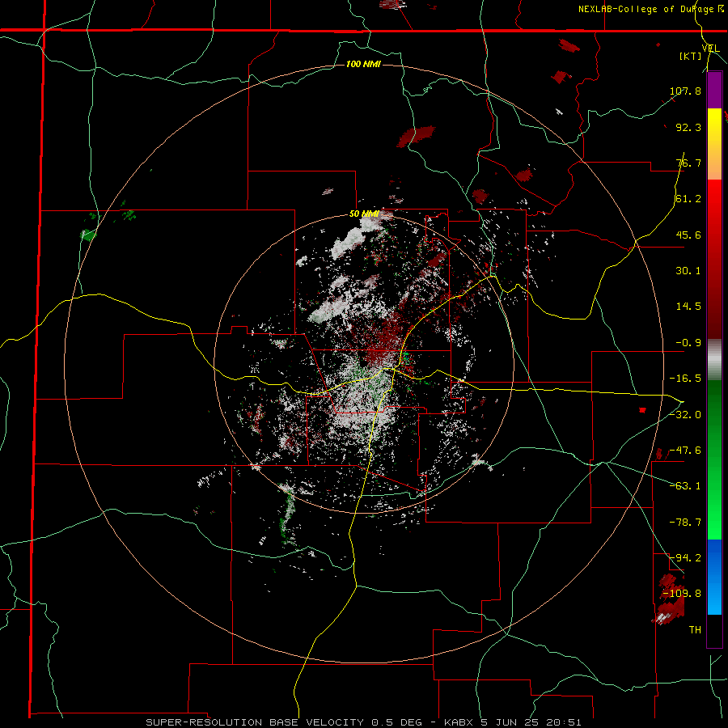Click the -32.0 velocity scale value

point(685,415)
